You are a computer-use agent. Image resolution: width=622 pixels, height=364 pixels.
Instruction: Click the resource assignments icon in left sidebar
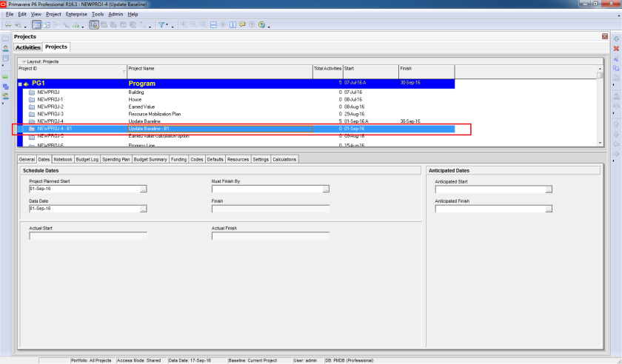pos(6,96)
